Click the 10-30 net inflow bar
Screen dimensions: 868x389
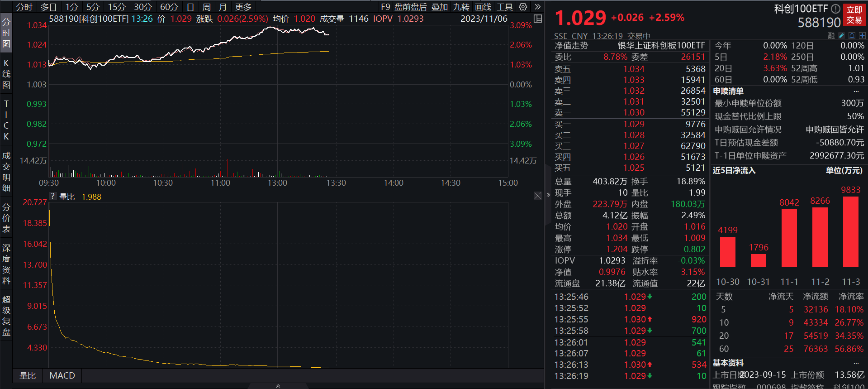[x=728, y=252]
